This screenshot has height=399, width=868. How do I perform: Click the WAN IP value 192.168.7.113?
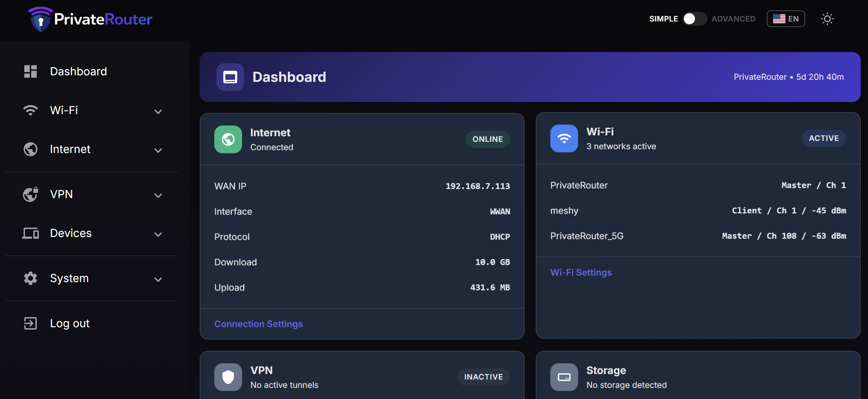(478, 186)
